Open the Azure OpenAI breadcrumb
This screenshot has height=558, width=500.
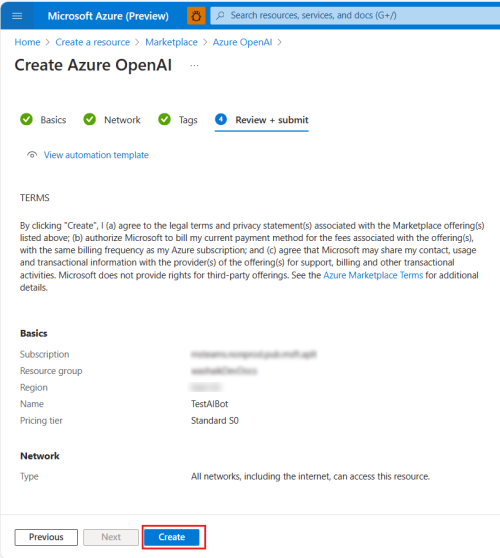click(242, 42)
